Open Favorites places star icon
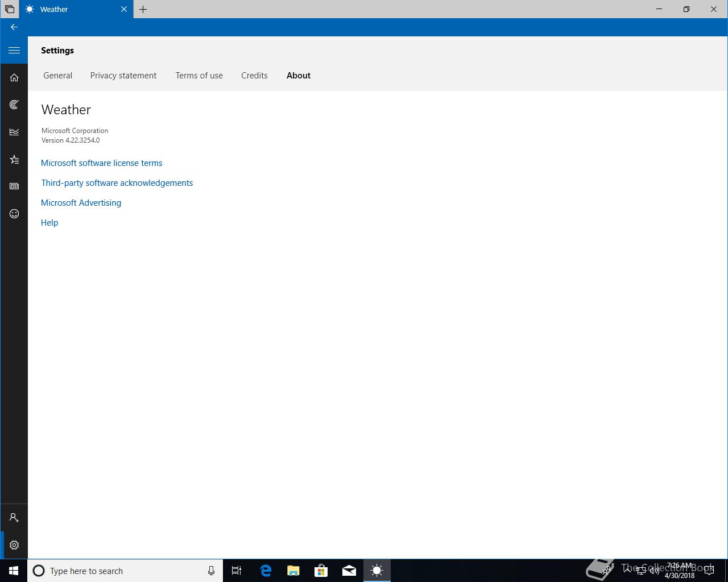Screen dimensions: 728x582 point(14,159)
